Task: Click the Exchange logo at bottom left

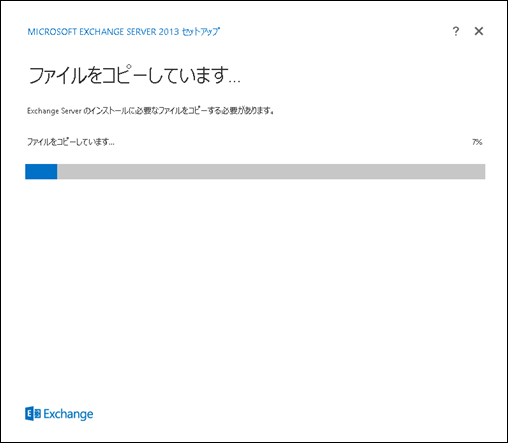Action: click(x=59, y=414)
